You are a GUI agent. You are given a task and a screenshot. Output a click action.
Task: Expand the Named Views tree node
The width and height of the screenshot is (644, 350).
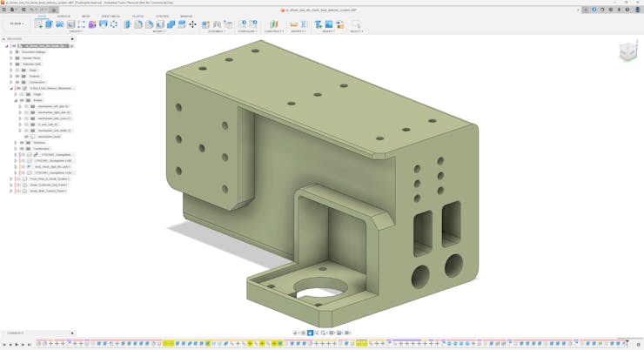pos(11,58)
